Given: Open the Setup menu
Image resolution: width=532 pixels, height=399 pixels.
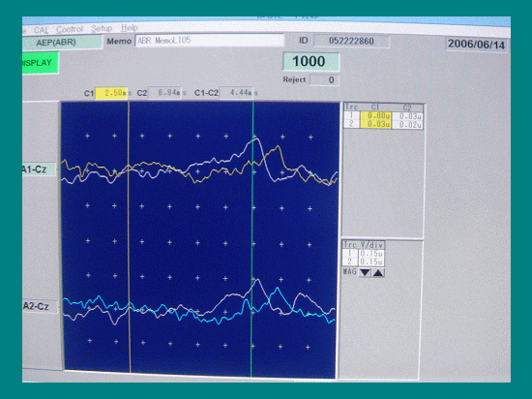Looking at the screenshot, I should pos(102,28).
